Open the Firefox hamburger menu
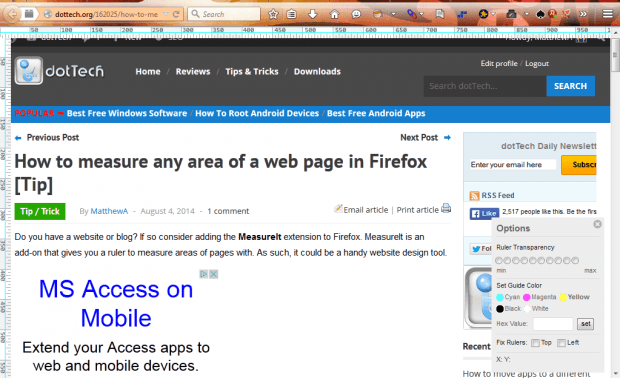The height and width of the screenshot is (378, 620). 608,14
